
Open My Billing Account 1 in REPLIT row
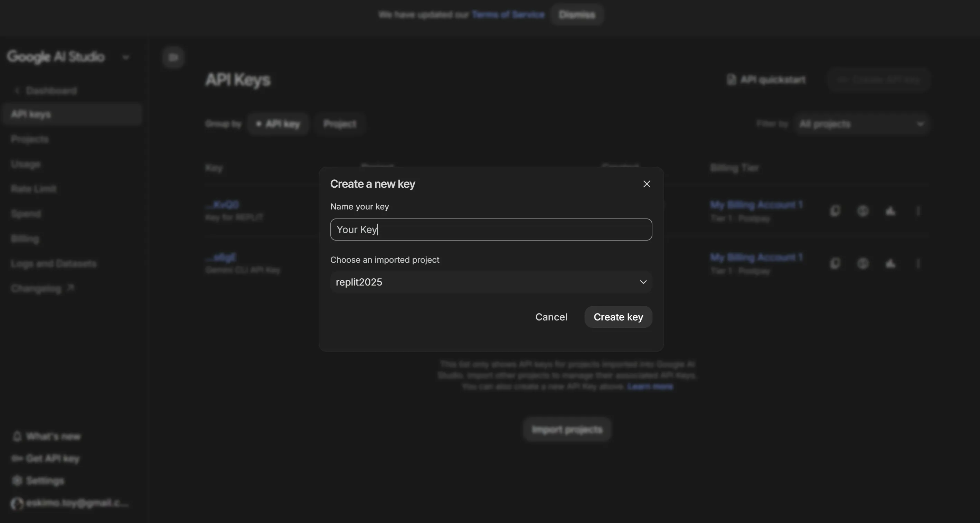tap(756, 205)
